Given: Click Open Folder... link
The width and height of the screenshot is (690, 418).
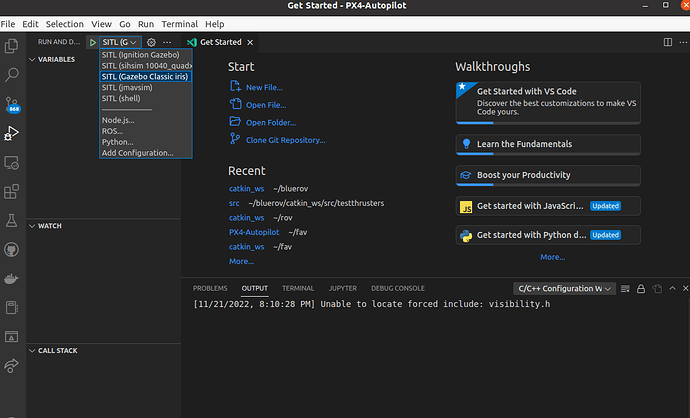Looking at the screenshot, I should coord(271,123).
